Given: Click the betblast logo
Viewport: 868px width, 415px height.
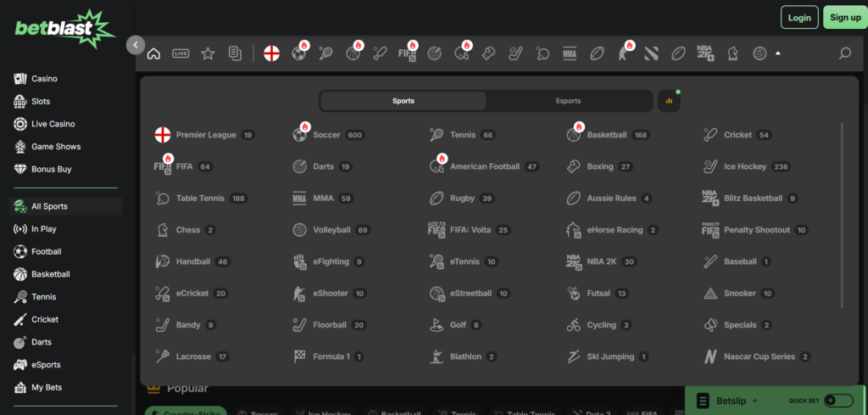Looking at the screenshot, I should (x=64, y=29).
